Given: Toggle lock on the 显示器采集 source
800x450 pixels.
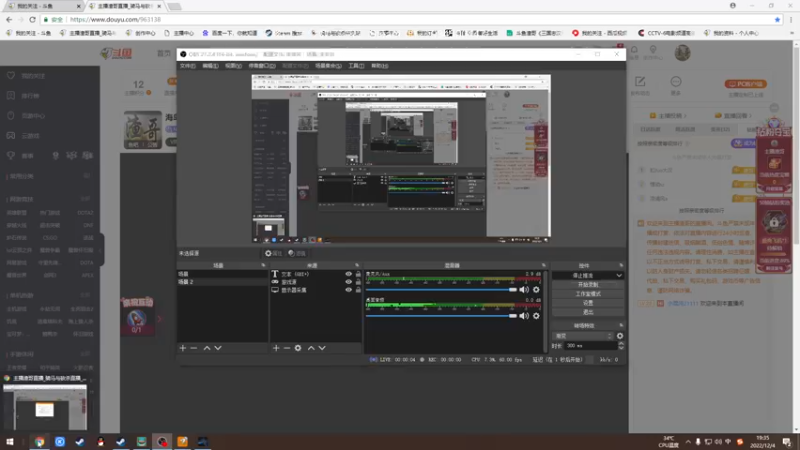Looking at the screenshot, I should (358, 290).
